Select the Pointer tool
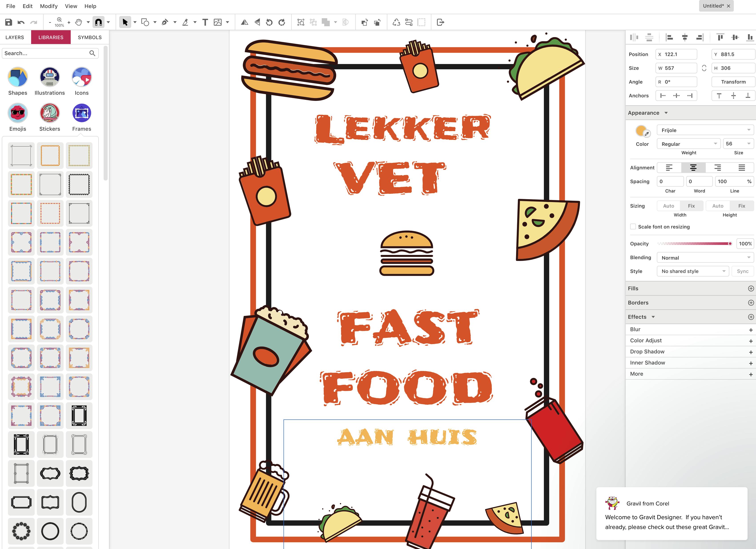This screenshot has height=549, width=756. [125, 22]
